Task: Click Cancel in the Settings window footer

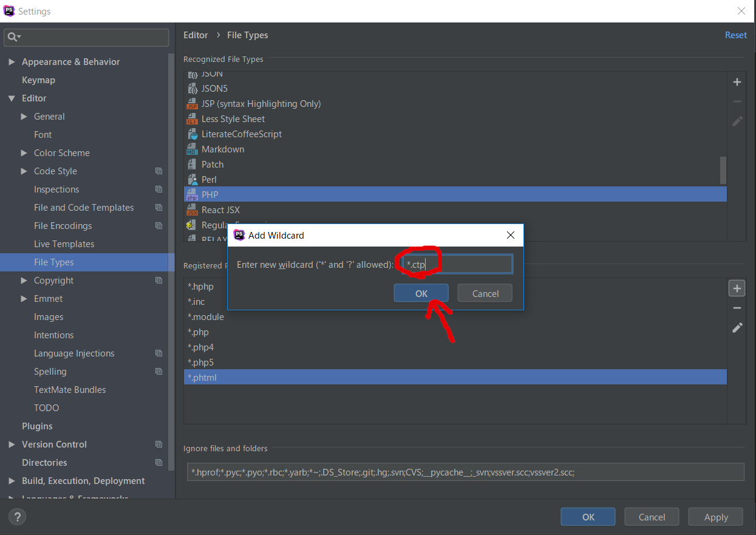Action: (652, 517)
